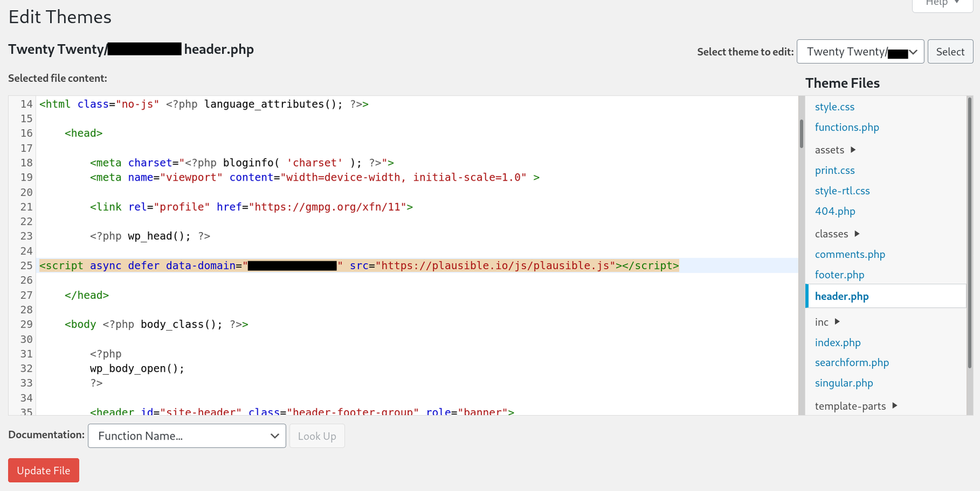Image resolution: width=980 pixels, height=491 pixels.
Task: Click the wp_head() code line
Action: [x=150, y=236]
